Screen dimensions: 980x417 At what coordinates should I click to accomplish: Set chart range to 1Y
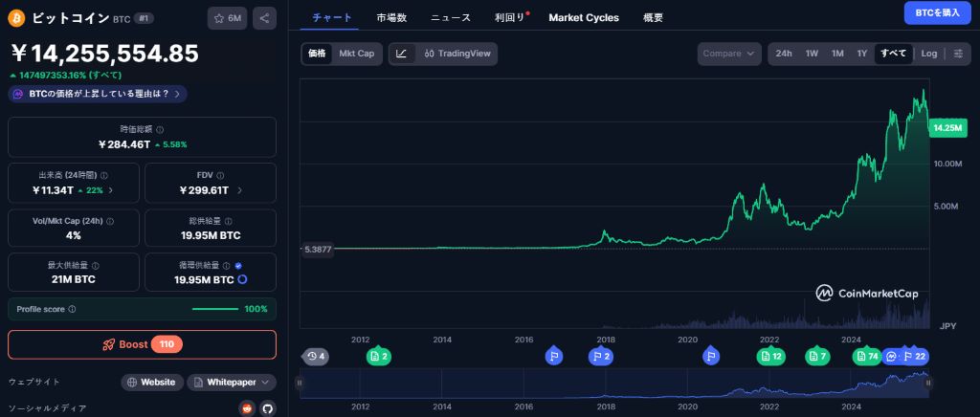(x=862, y=54)
